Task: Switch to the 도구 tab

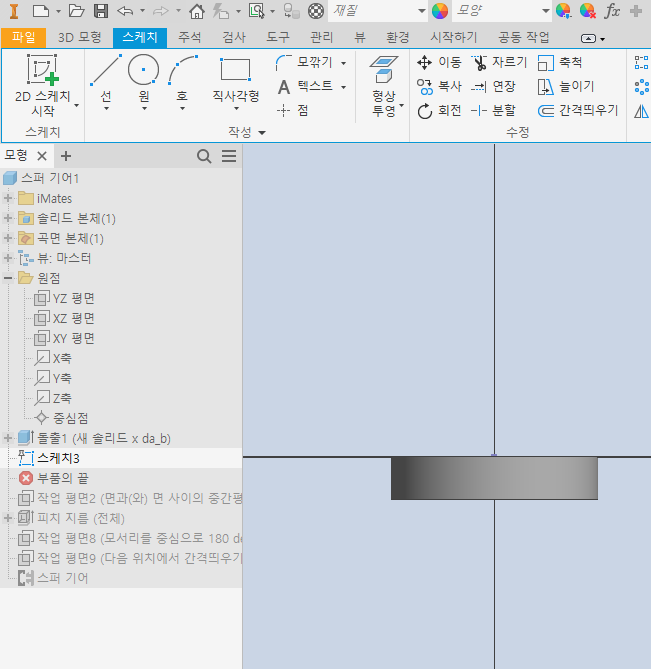Action: (x=278, y=38)
